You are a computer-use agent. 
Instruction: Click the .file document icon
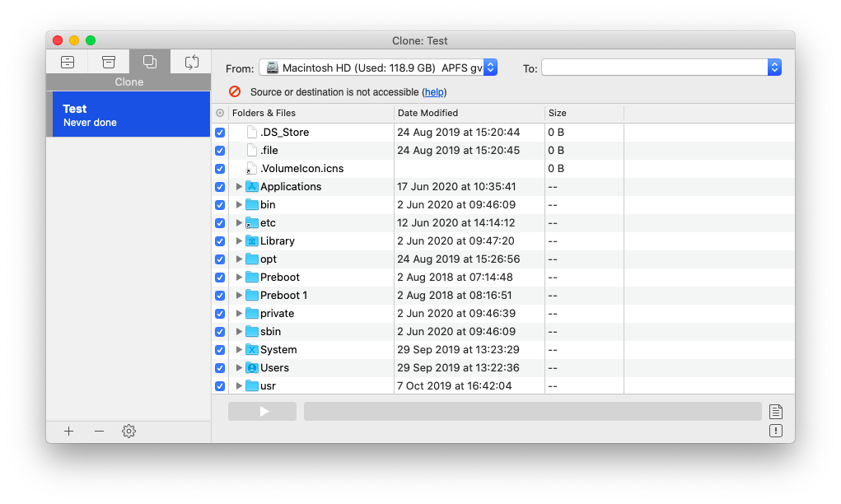251,150
